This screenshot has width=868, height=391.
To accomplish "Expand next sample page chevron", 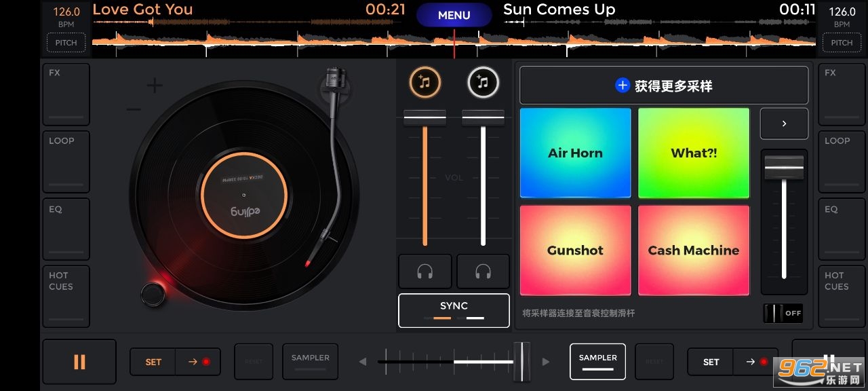I will click(784, 124).
